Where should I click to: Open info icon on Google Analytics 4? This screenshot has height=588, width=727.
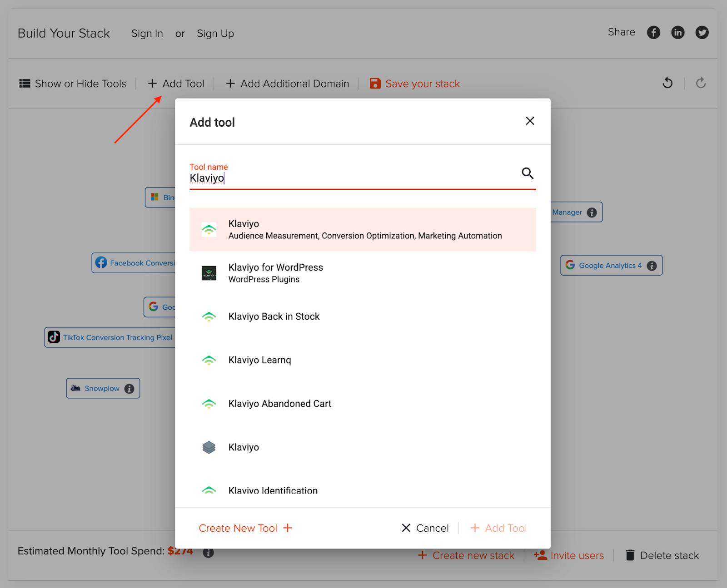point(652,266)
